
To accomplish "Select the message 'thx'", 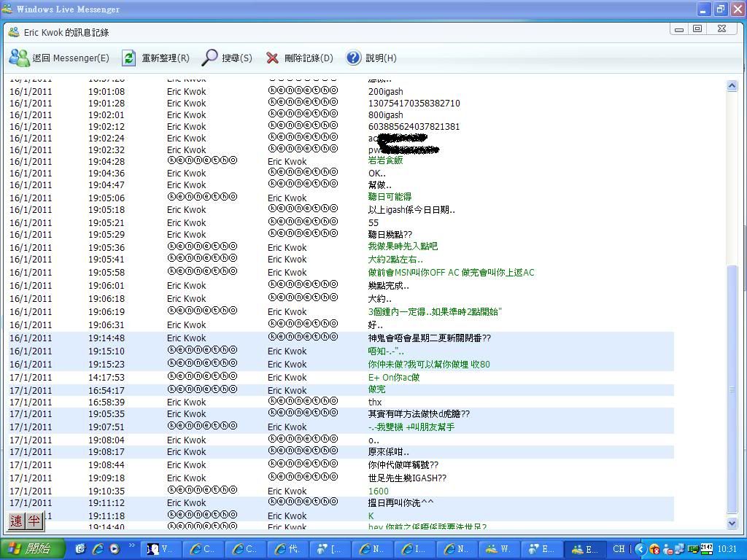I will point(375,402).
